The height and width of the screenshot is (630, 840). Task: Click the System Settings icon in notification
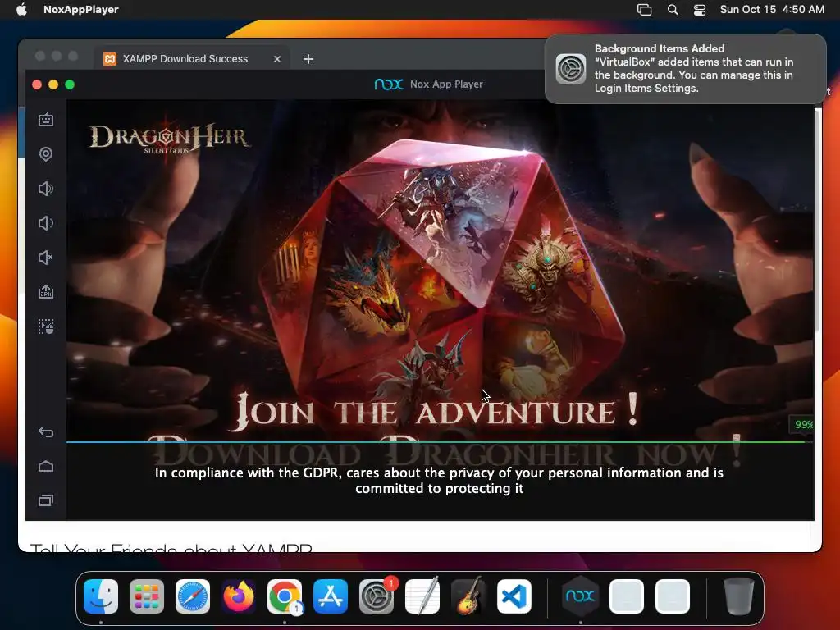(571, 69)
